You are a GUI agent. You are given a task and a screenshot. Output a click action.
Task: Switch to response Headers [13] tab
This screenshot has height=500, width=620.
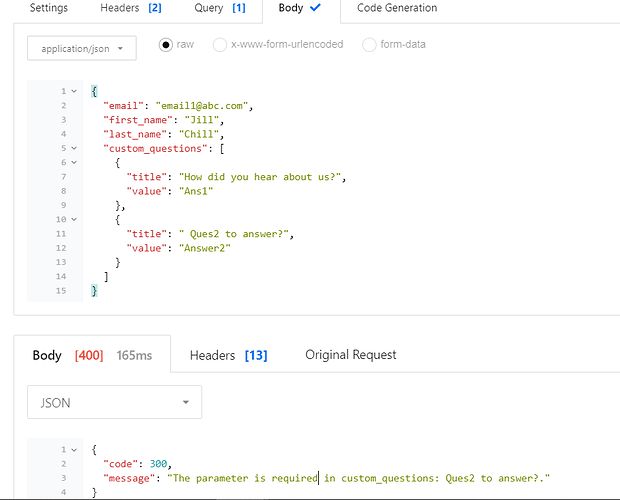tap(228, 355)
